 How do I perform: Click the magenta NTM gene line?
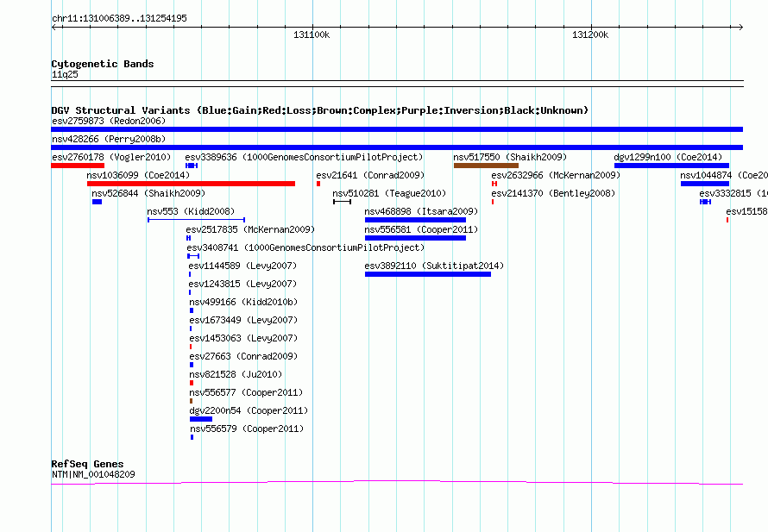tap(397, 483)
